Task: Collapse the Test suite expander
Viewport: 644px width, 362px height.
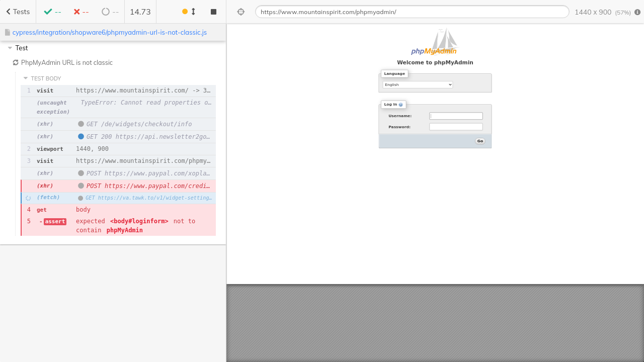Action: [x=10, y=48]
